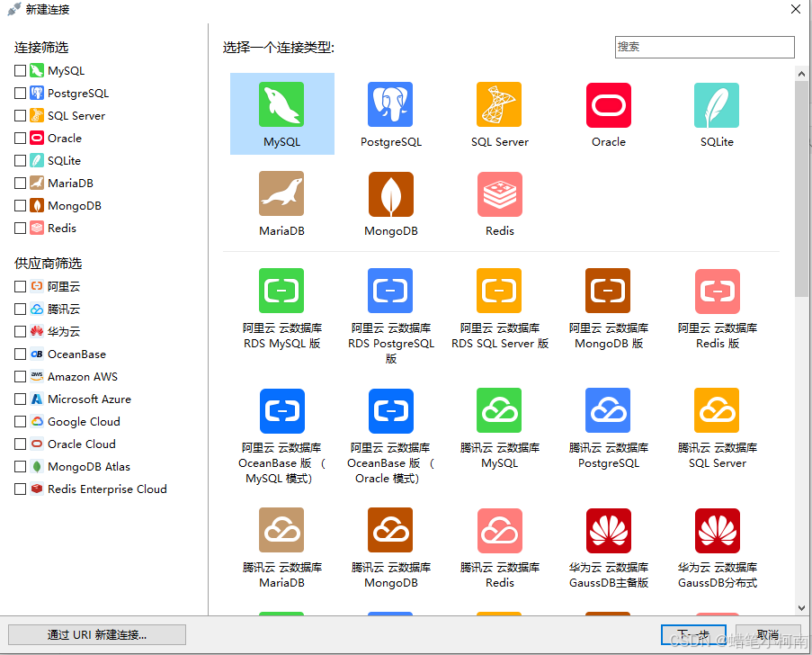Check the MariaDB filter checkbox
The height and width of the screenshot is (655, 812).
pos(20,183)
